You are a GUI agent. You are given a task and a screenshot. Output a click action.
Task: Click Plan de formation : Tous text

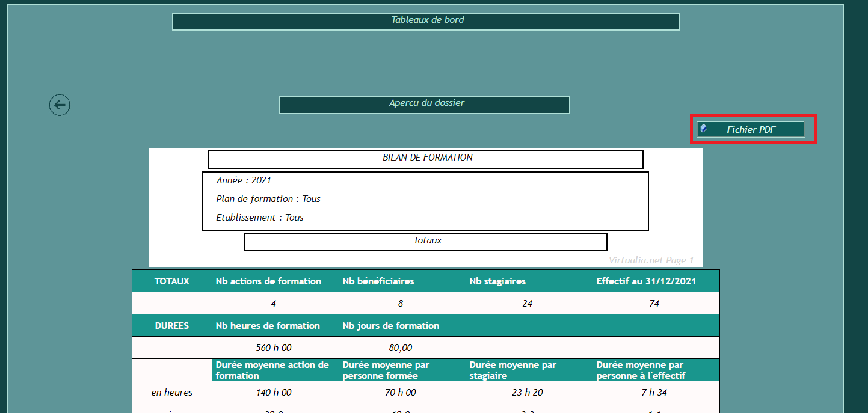click(268, 199)
